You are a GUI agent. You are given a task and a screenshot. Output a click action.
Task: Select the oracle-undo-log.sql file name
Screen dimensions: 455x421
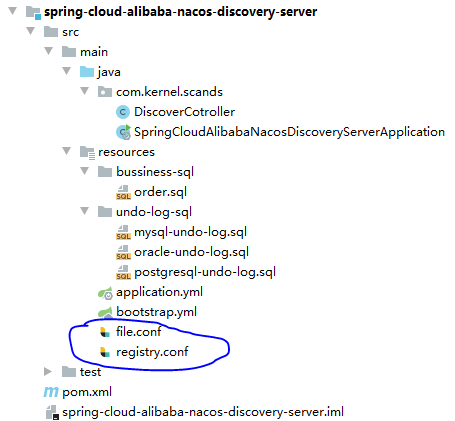coord(191,253)
